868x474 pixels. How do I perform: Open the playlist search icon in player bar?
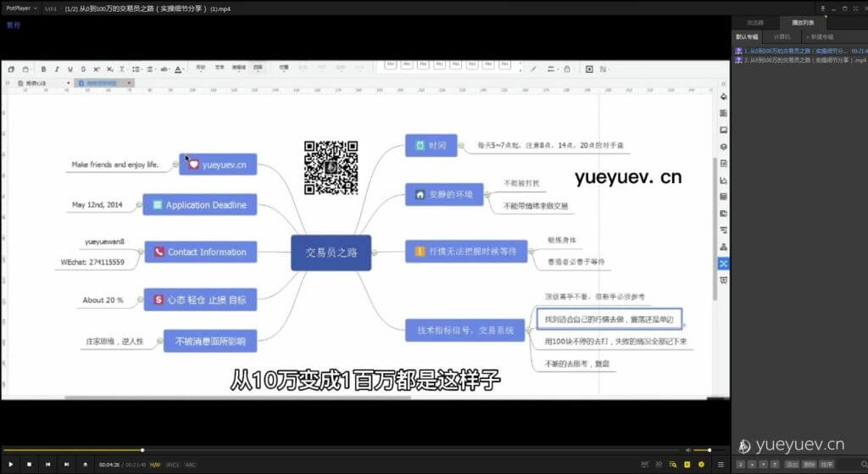click(x=672, y=465)
